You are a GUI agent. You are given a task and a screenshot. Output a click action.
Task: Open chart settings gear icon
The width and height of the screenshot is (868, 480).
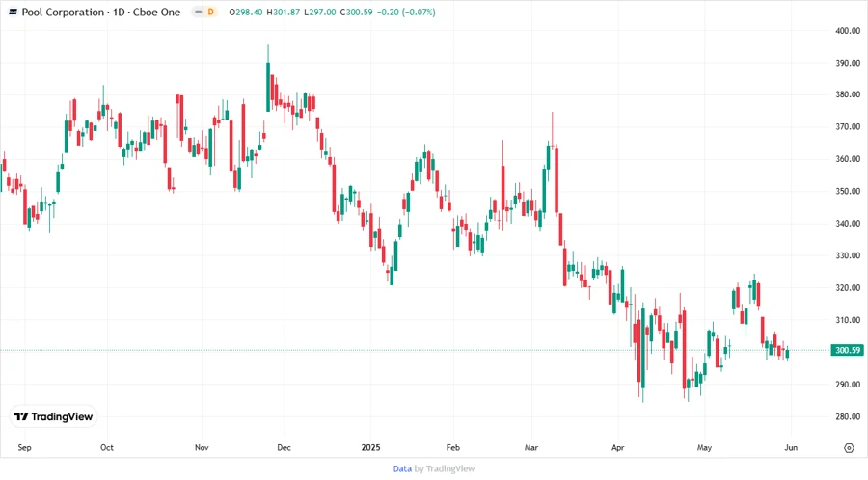tap(849, 448)
